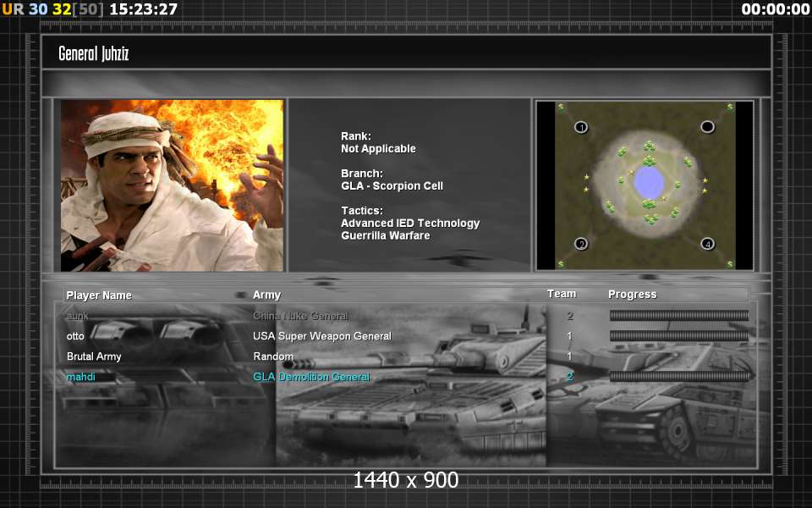Image resolution: width=812 pixels, height=508 pixels.
Task: Click start position marker 1 on minimap
Action: tap(581, 127)
